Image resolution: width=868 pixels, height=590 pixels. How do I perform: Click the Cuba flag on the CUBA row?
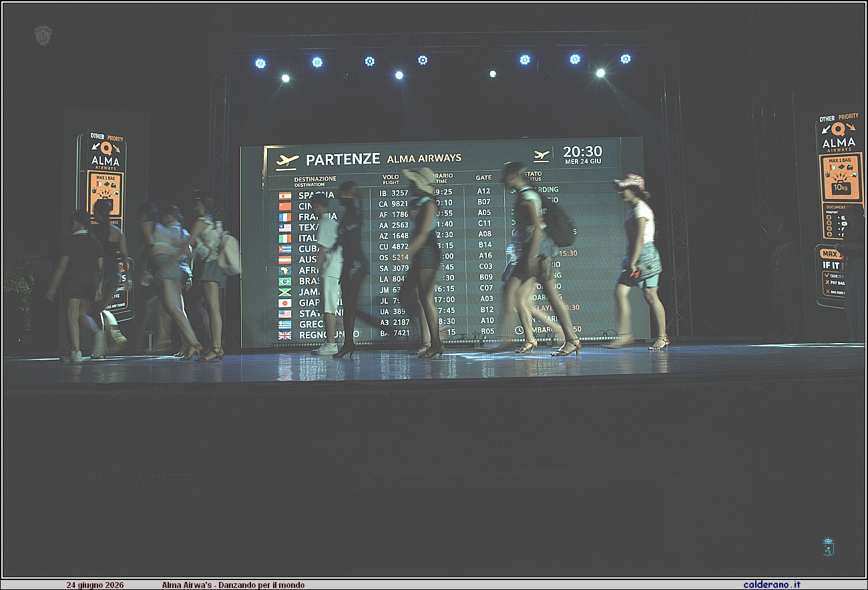285,249
